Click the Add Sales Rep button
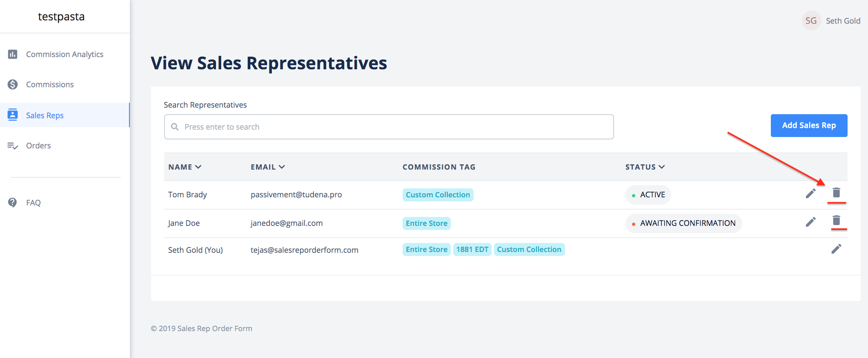This screenshot has width=868, height=358. (x=809, y=126)
